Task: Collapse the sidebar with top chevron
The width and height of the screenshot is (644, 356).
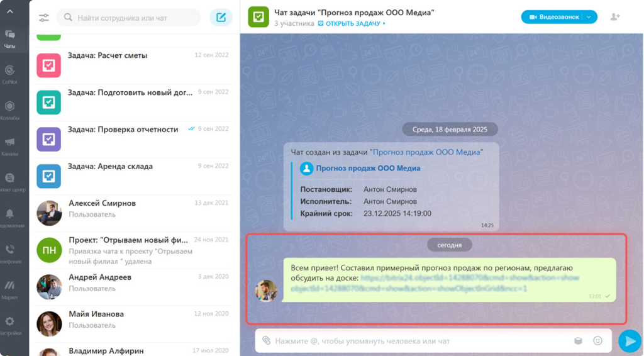Action: pyautogui.click(x=9, y=11)
